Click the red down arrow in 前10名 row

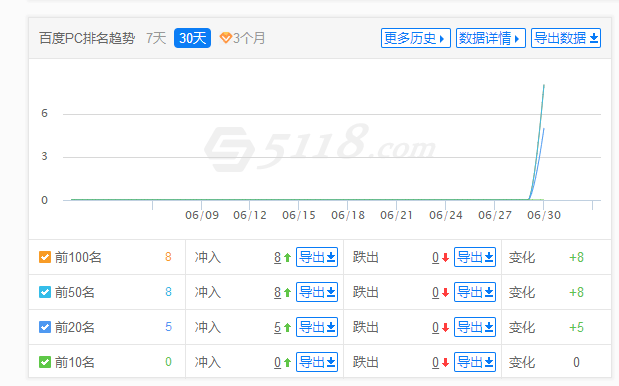click(446, 362)
